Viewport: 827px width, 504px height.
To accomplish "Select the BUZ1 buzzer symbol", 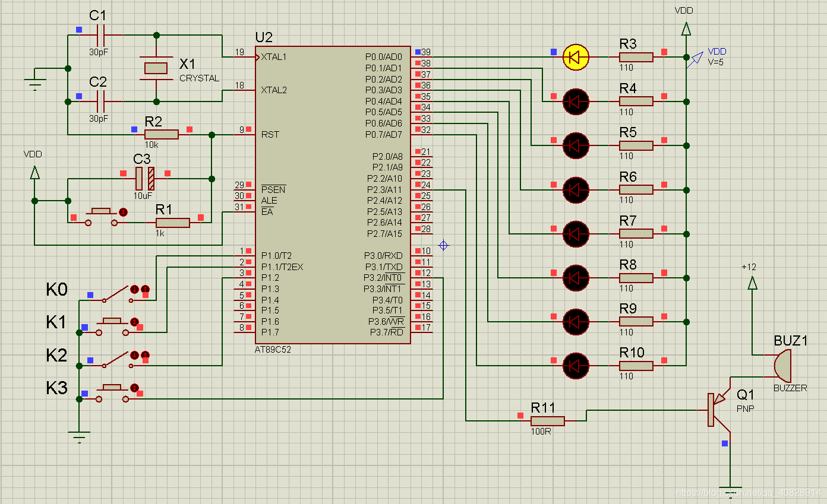I will tap(783, 366).
